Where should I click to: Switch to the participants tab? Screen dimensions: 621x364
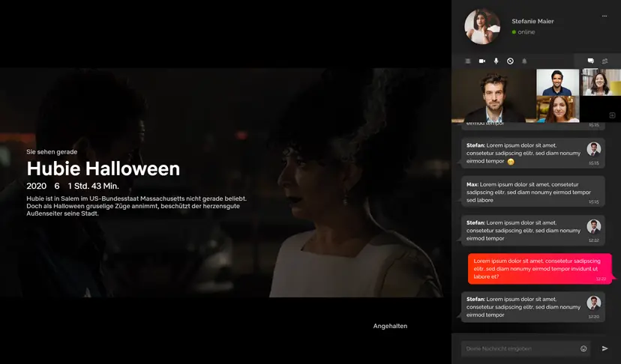[x=604, y=61]
